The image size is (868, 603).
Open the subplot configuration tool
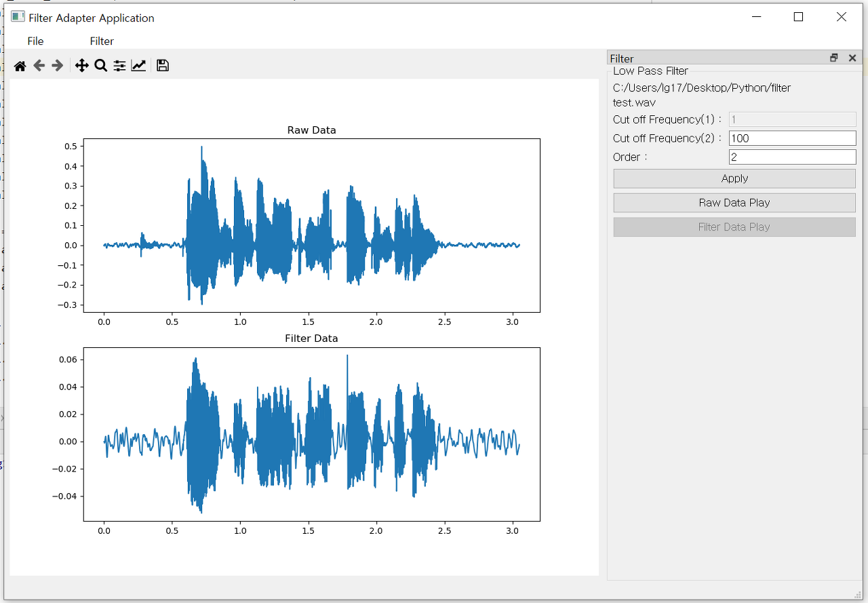(119, 65)
